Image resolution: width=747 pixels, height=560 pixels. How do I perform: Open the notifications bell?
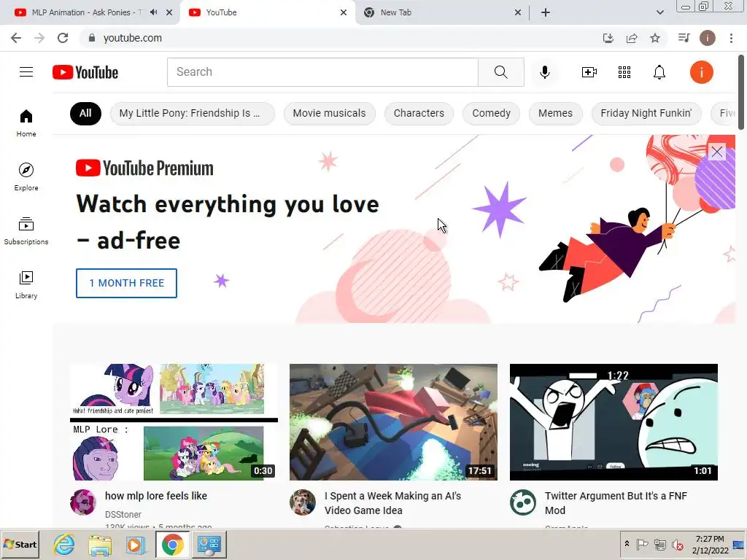tap(659, 72)
